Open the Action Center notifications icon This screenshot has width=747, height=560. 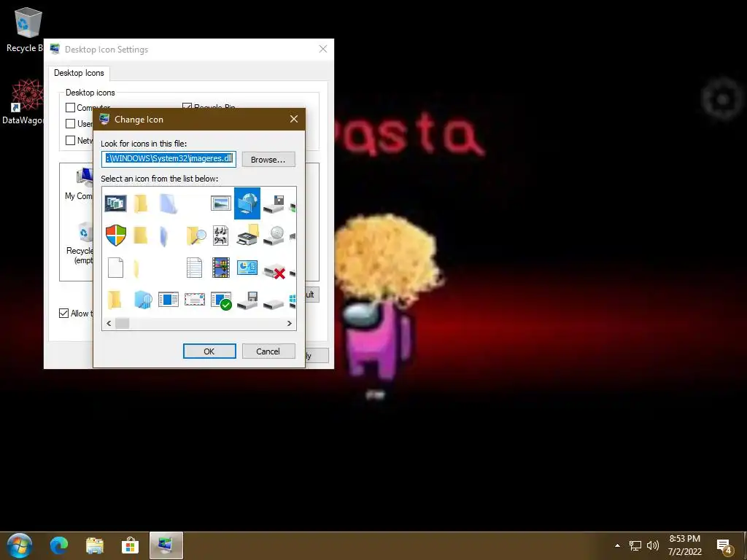(x=724, y=547)
